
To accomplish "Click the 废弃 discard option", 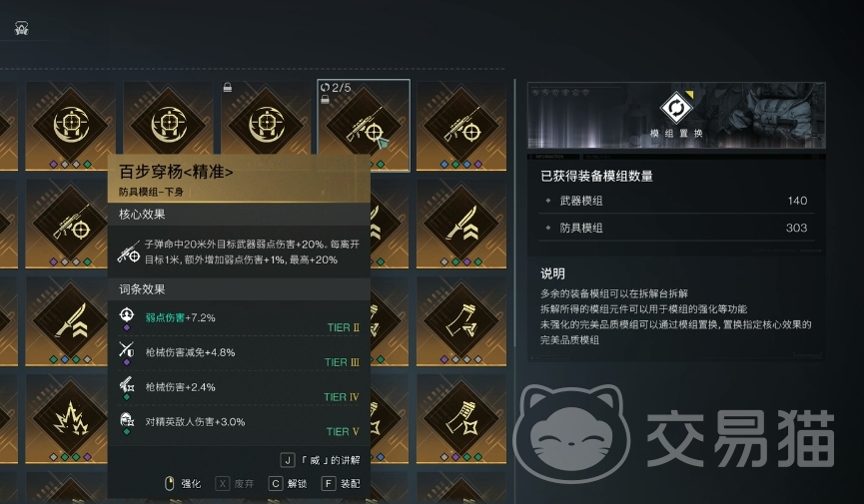I will (235, 484).
